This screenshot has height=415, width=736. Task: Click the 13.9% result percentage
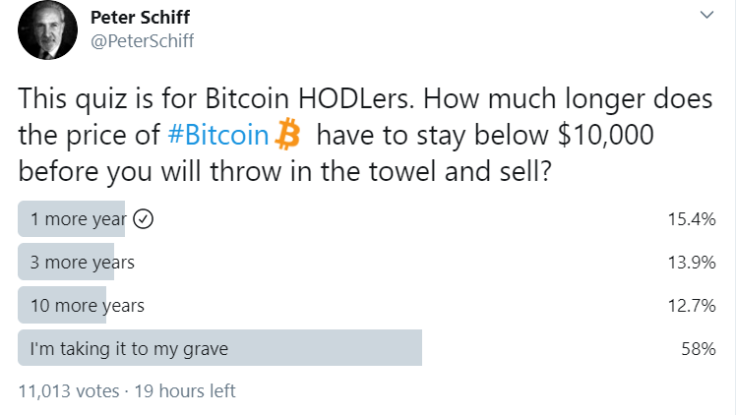click(x=692, y=262)
